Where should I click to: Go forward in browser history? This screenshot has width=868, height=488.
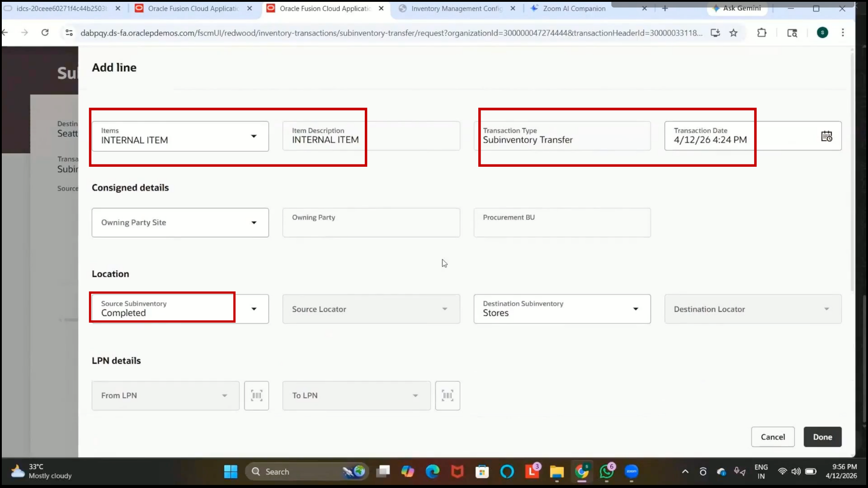coord(24,33)
